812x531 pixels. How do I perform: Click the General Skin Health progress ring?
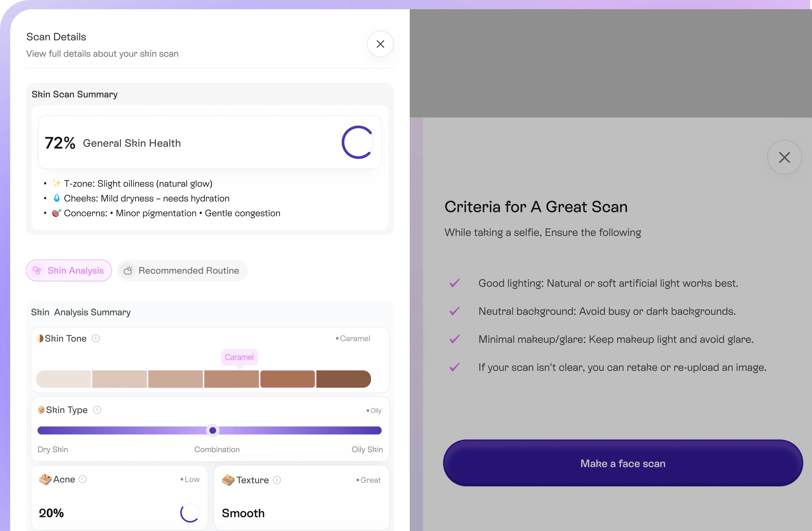pos(358,142)
